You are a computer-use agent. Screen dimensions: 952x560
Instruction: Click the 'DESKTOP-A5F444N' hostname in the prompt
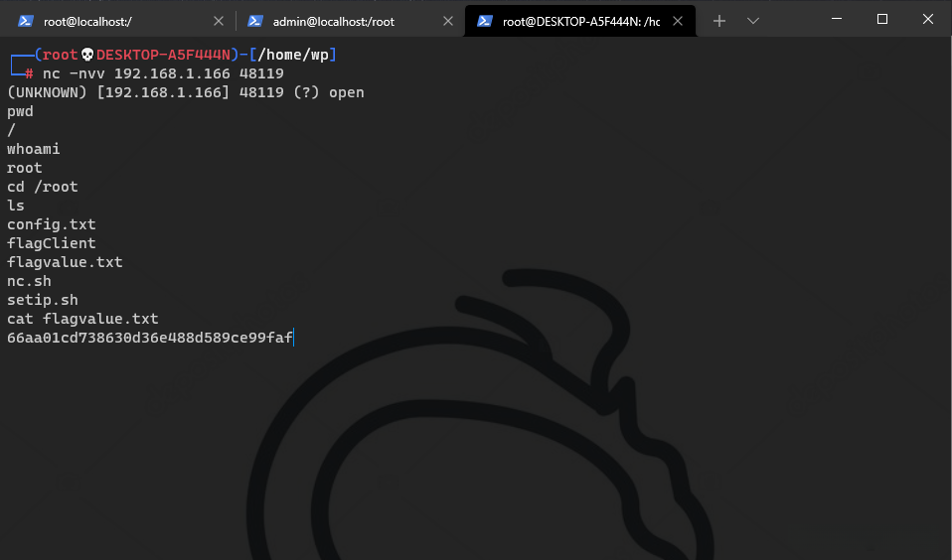pyautogui.click(x=163, y=55)
